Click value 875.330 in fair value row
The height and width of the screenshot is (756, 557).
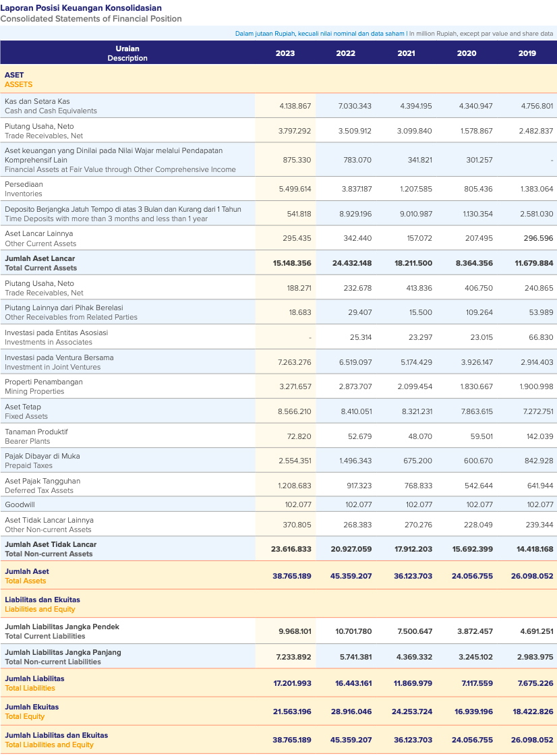pyautogui.click(x=297, y=160)
